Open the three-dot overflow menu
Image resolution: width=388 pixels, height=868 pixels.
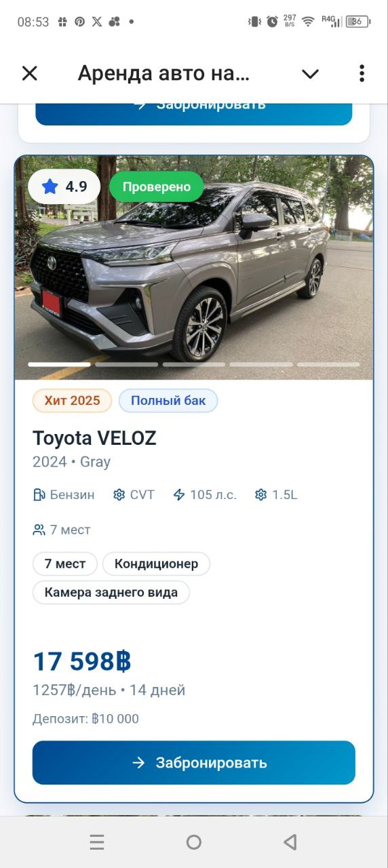(362, 73)
